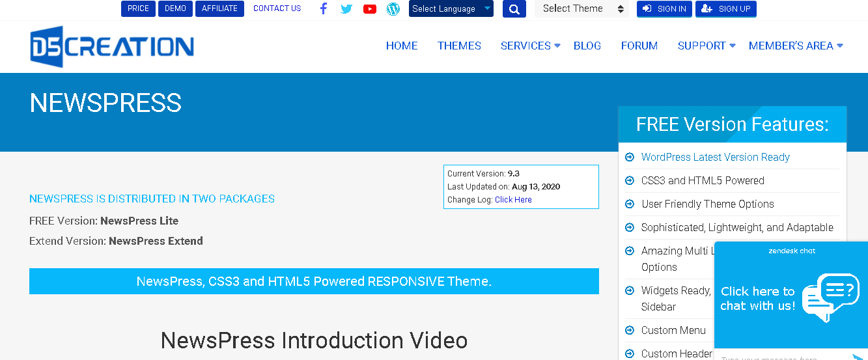
Task: Click 'User Friendly Theme Options' feature text
Action: [708, 204]
